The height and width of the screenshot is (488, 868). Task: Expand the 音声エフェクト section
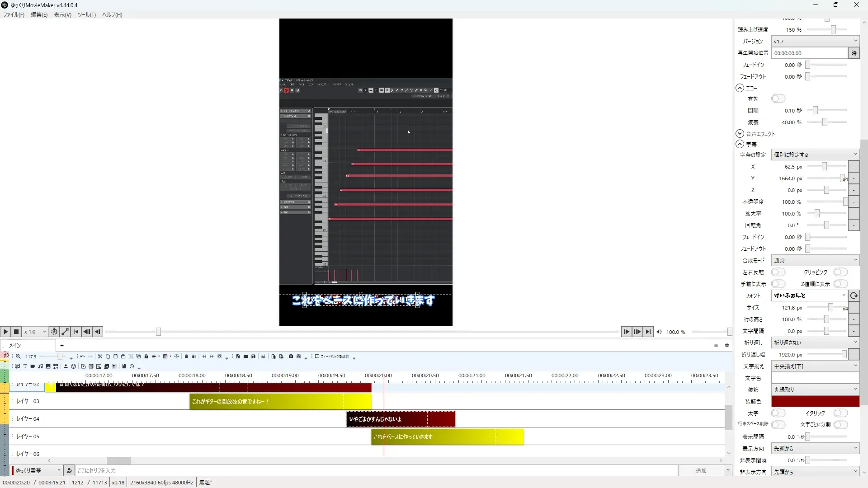[x=740, y=134]
